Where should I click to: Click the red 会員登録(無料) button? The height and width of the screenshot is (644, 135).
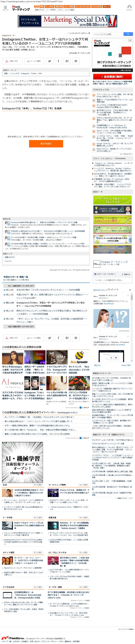[112, 76]
